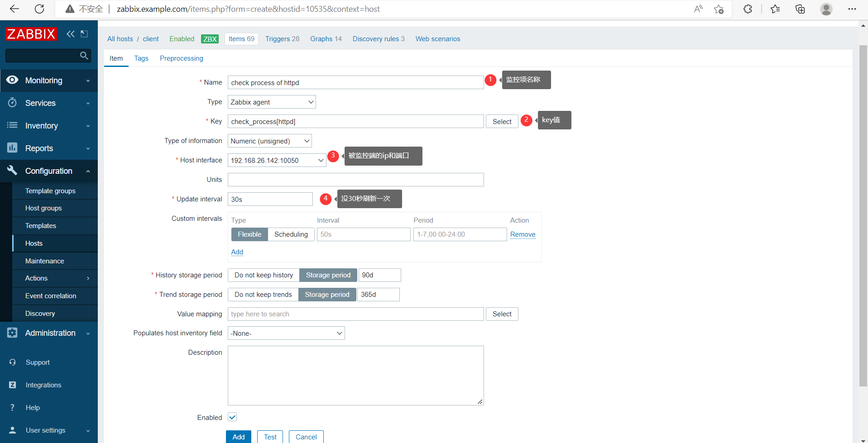Screen dimensions: 868x443
Task: Click the Update interval field
Action: tap(270, 199)
